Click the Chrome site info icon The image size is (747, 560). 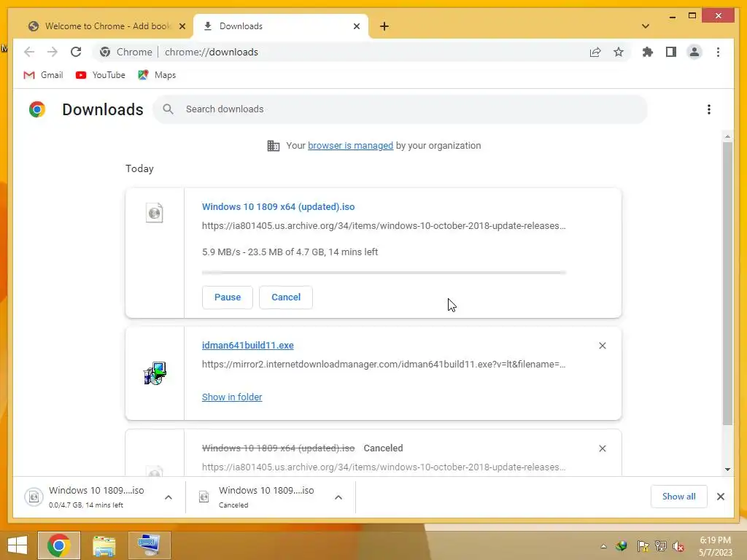click(105, 52)
